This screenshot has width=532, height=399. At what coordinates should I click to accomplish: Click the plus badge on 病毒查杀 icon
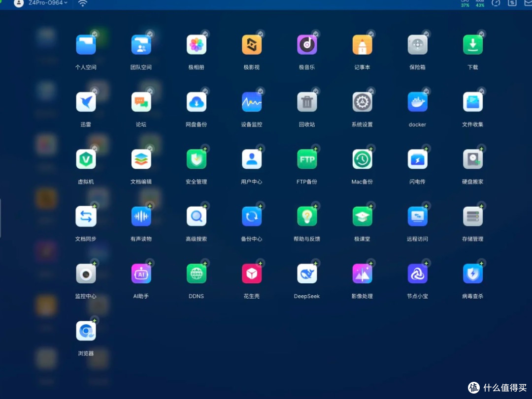(481, 263)
